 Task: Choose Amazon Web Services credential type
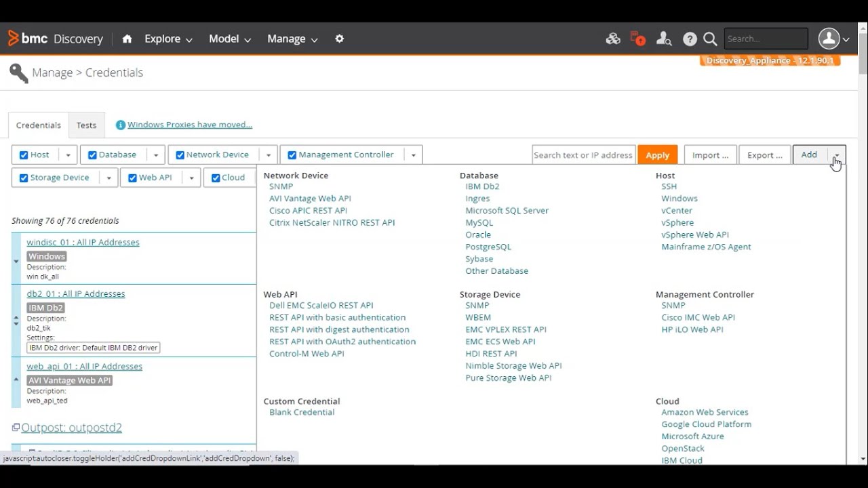pos(705,412)
